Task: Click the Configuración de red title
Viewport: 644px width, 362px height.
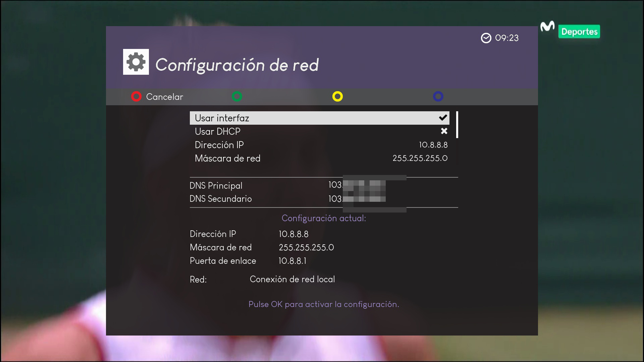Action: point(237,65)
